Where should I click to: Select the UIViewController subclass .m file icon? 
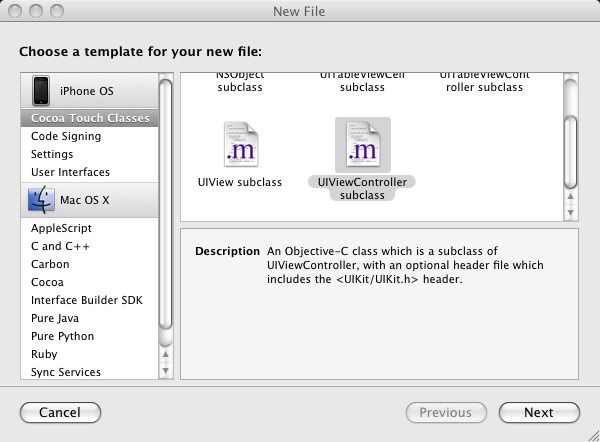pyautogui.click(x=363, y=144)
